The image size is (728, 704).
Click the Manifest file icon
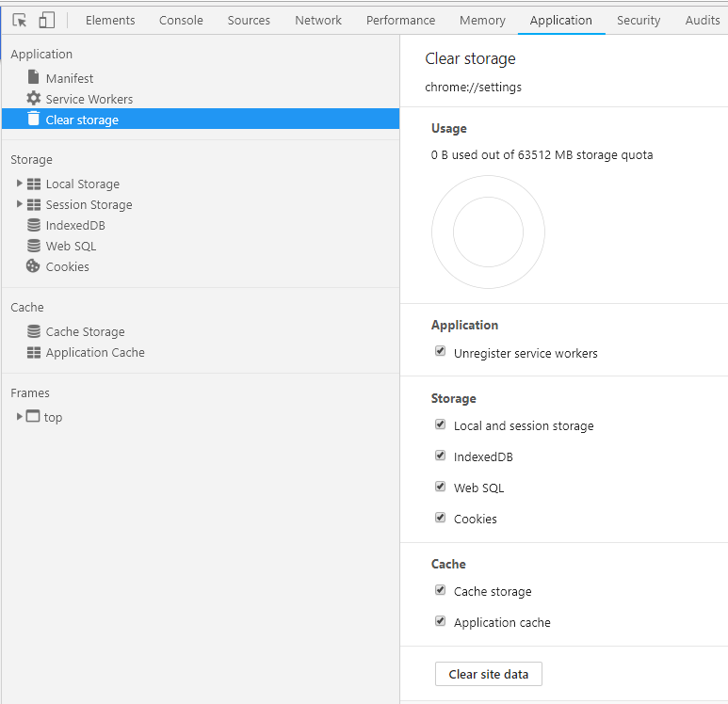point(33,77)
